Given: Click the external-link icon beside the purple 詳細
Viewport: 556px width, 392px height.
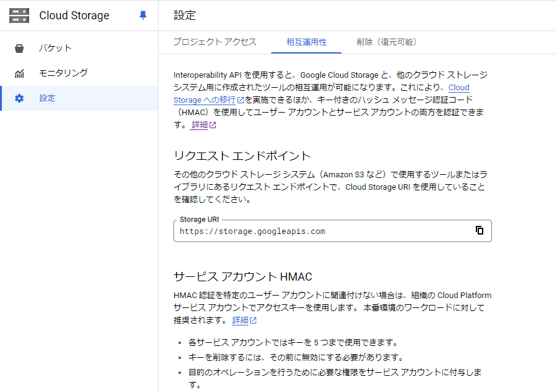Looking at the screenshot, I should pos(213,125).
